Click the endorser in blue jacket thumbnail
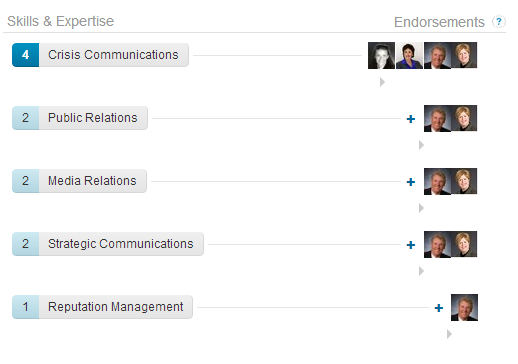 coord(409,56)
